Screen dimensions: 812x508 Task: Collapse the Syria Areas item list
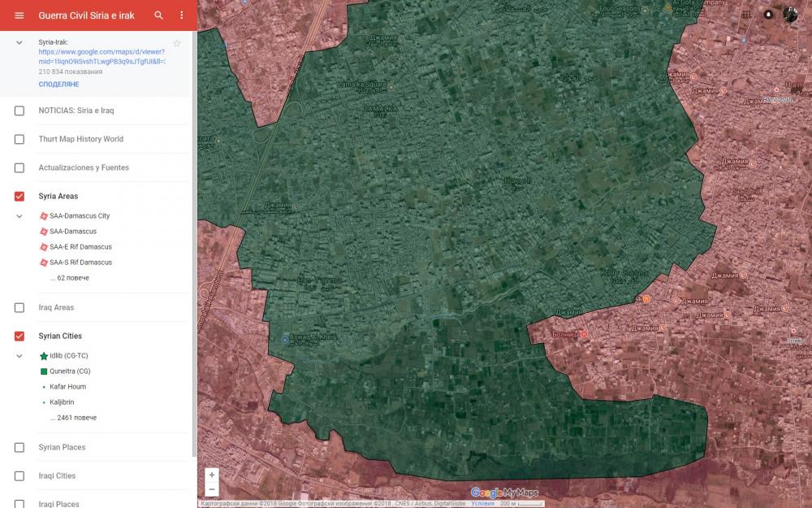click(x=19, y=216)
